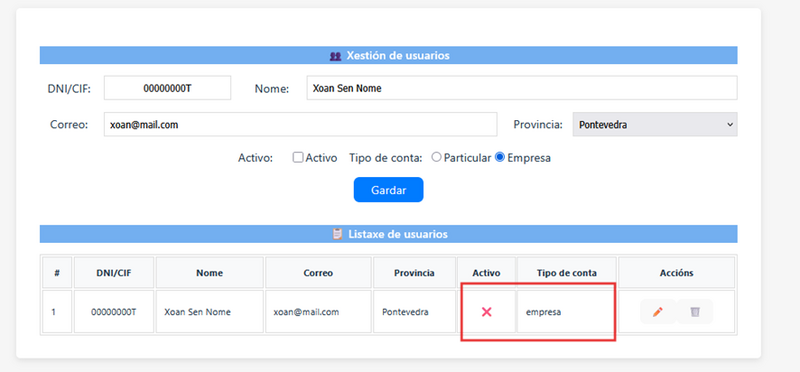Click the pencil edit icon for Xoan Sen Nome
800x372 pixels.
[x=658, y=312]
